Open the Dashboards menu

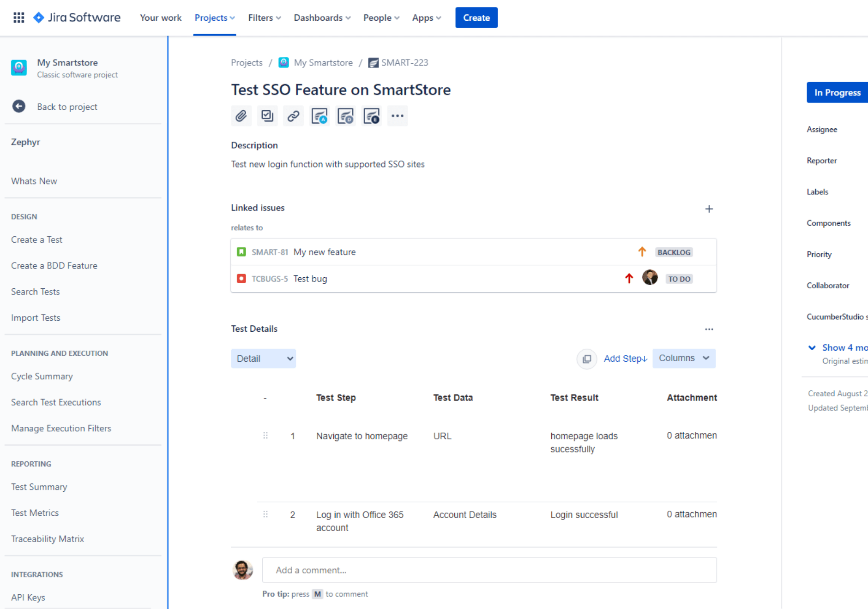(x=322, y=18)
